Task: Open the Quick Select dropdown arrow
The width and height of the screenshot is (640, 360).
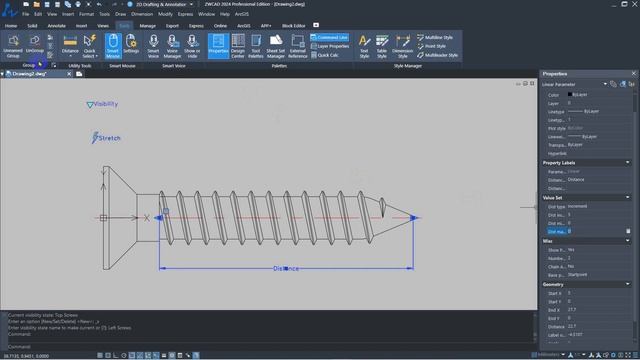Action: pos(96,56)
